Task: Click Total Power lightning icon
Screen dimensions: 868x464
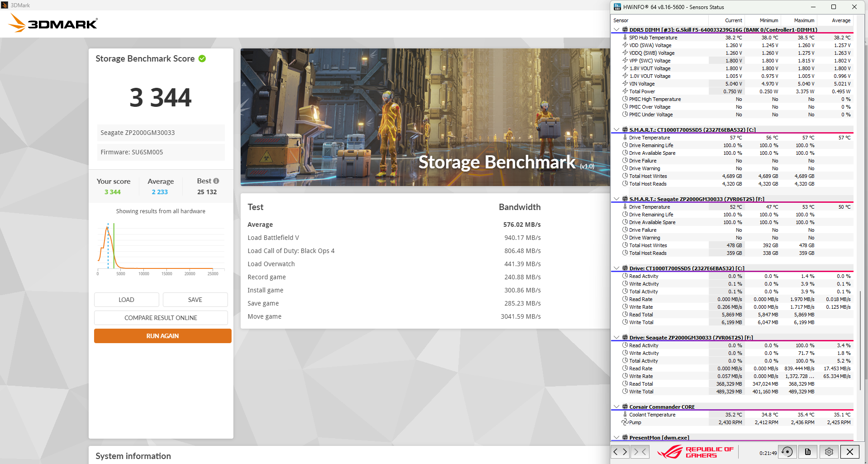Action: pyautogui.click(x=625, y=91)
